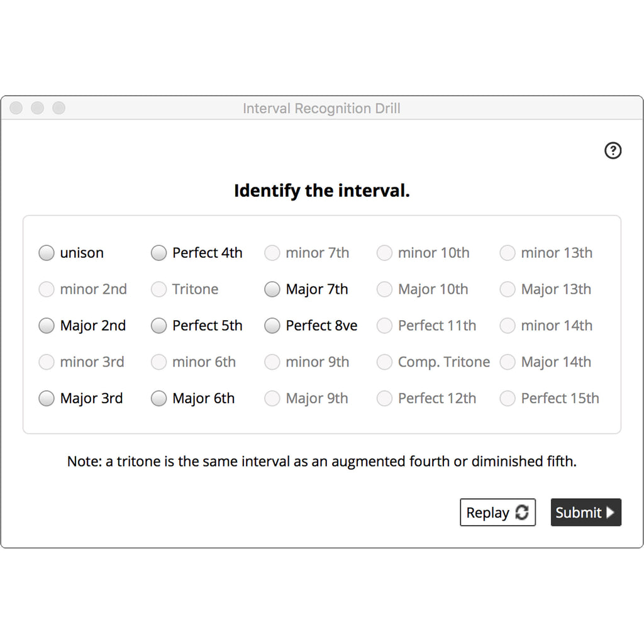Screen dimensions: 644x644
Task: Click the disabled Tritone radio button
Action: pyautogui.click(x=159, y=289)
